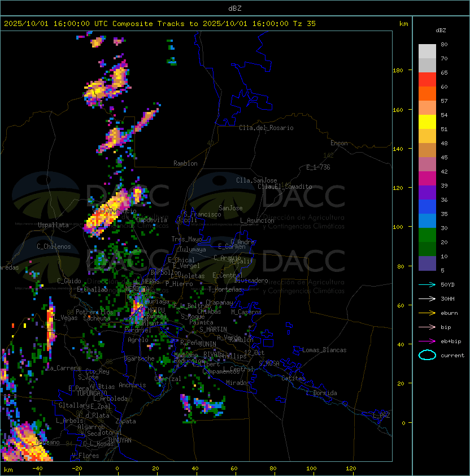Pick the magenta swatch between 42 and 39
The height and width of the screenshot is (476, 470).
click(x=427, y=179)
